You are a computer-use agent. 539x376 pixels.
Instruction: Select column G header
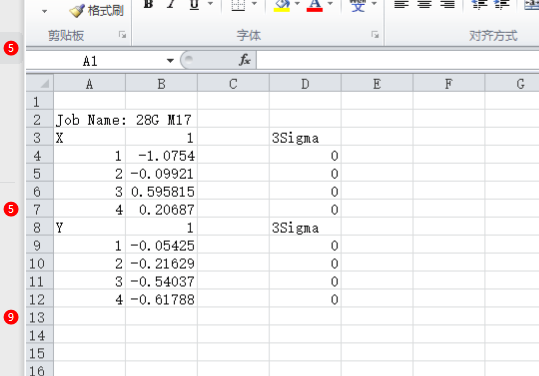pos(512,84)
